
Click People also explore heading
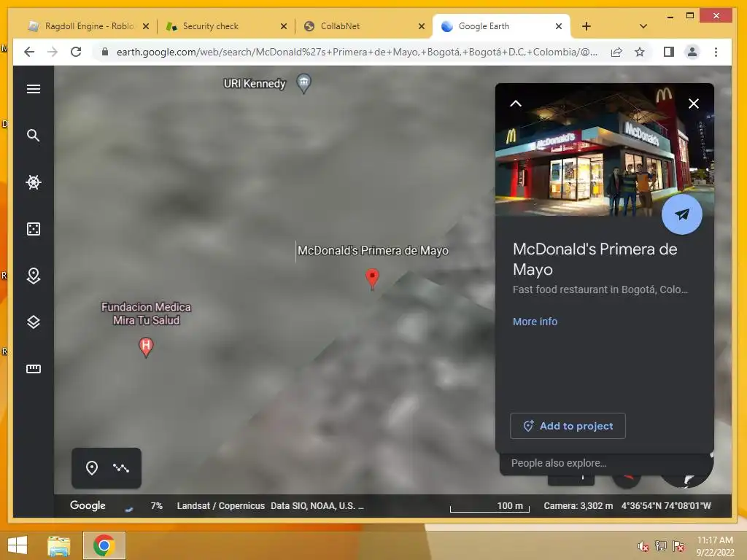559,463
